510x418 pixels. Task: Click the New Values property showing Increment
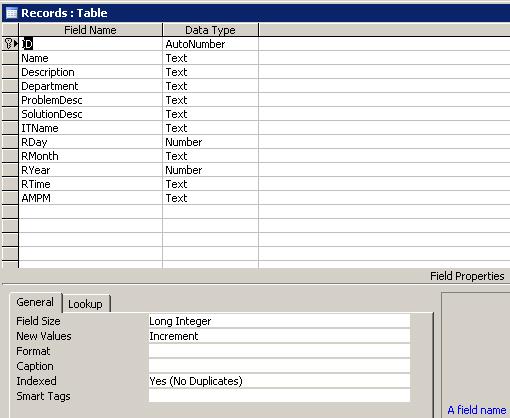point(279,336)
